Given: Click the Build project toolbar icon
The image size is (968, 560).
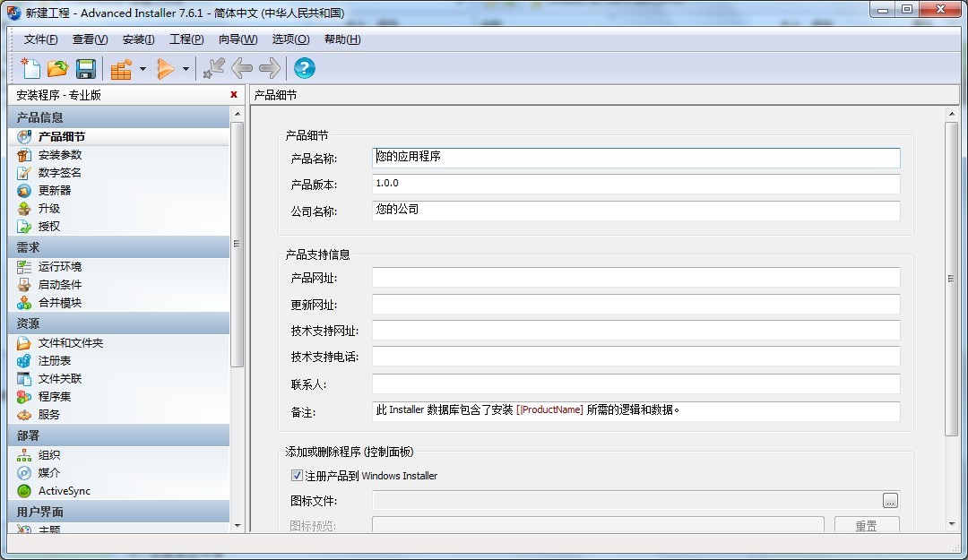Looking at the screenshot, I should click(x=121, y=68).
